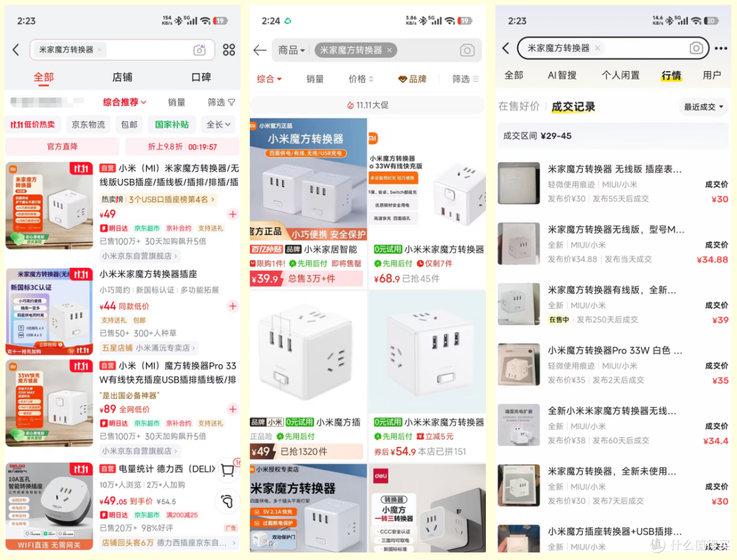Screen dimensions: 737x560
Task: Open camera search in the middle app
Action: (x=467, y=50)
